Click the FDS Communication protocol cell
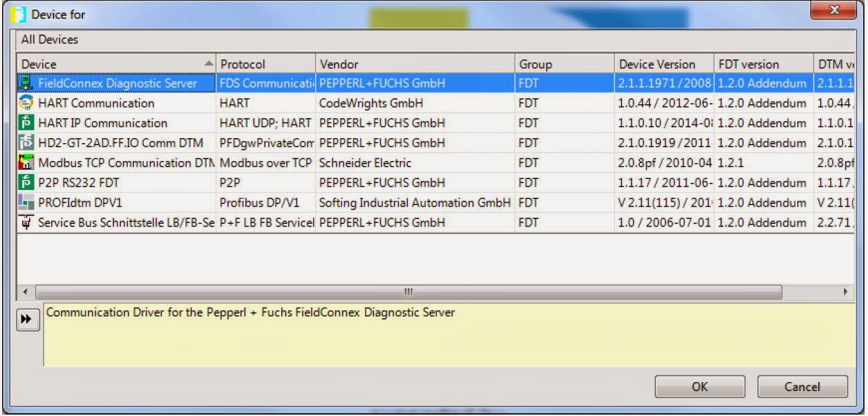The width and height of the screenshot is (868, 416). pos(266,84)
